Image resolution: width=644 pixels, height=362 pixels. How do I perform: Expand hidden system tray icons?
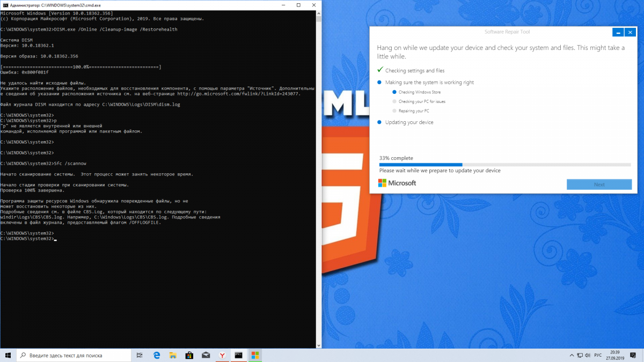coord(570,355)
